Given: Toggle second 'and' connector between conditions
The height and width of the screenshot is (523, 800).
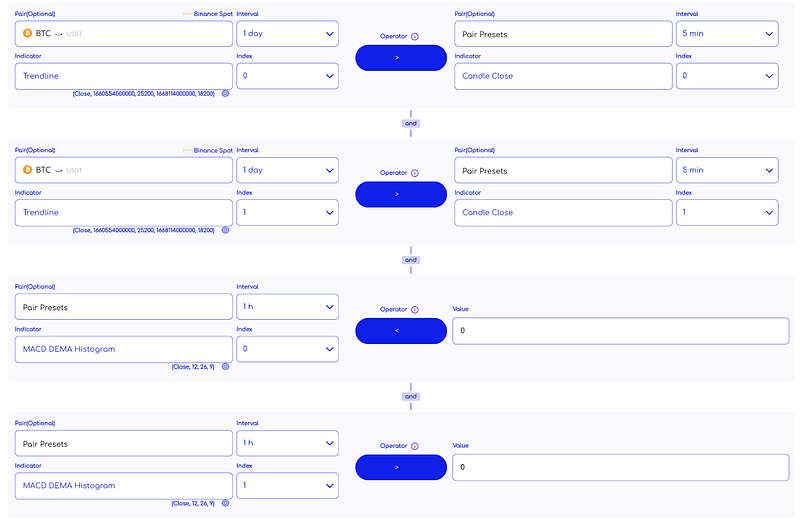Looking at the screenshot, I should pos(411,260).
